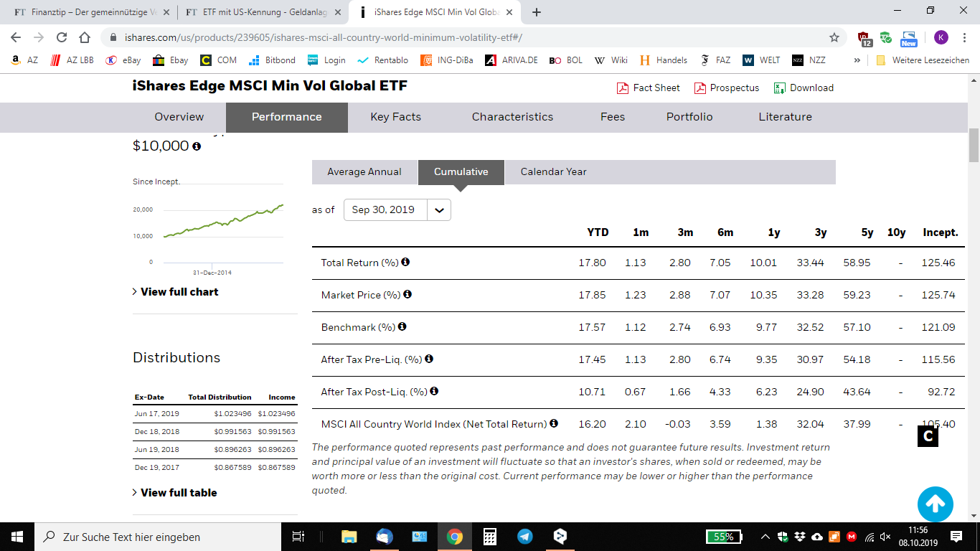
Task: Show Average Annual returns
Action: tap(364, 172)
